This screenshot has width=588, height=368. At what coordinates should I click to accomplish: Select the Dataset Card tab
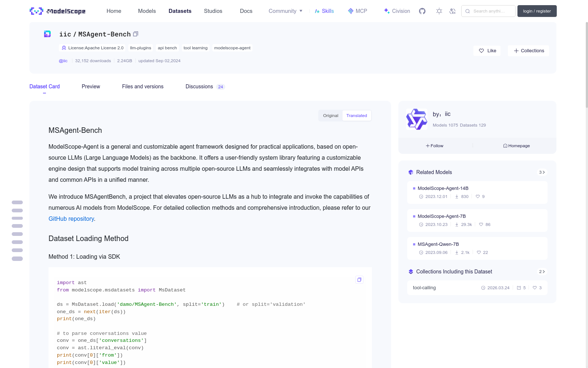[44, 86]
